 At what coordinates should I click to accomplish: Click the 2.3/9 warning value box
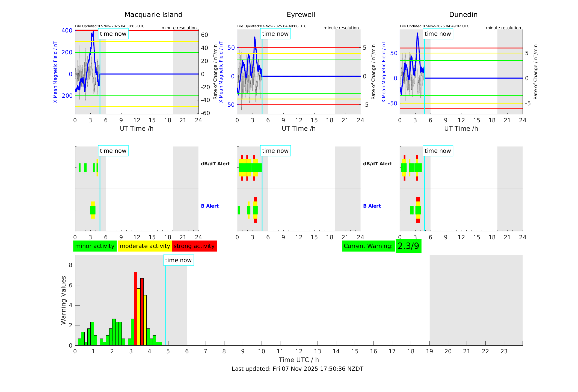tap(408, 246)
